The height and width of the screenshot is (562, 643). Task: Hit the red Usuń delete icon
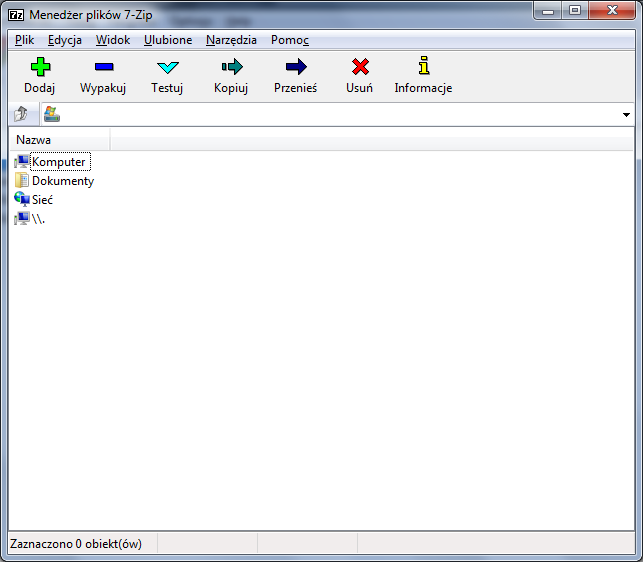click(360, 66)
